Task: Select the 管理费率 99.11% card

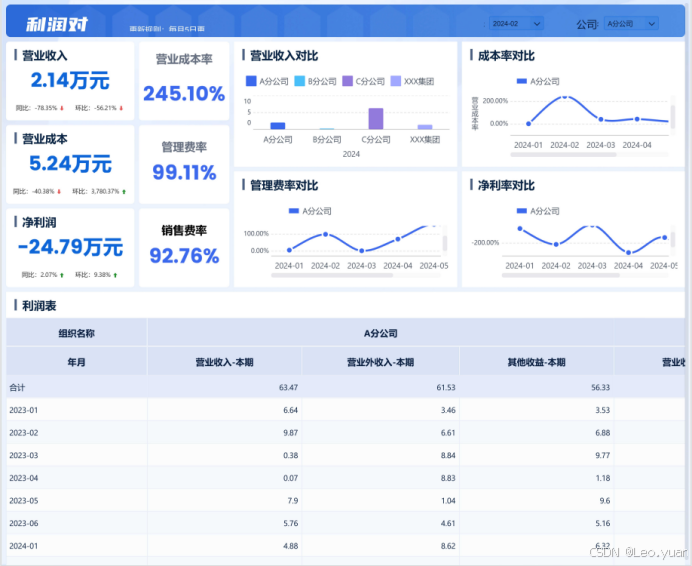Action: [184, 164]
